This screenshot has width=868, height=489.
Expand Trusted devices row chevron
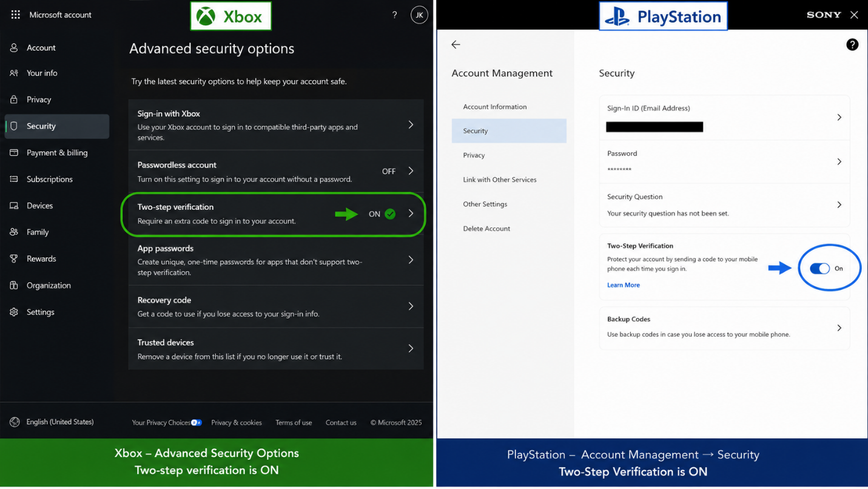pos(411,348)
